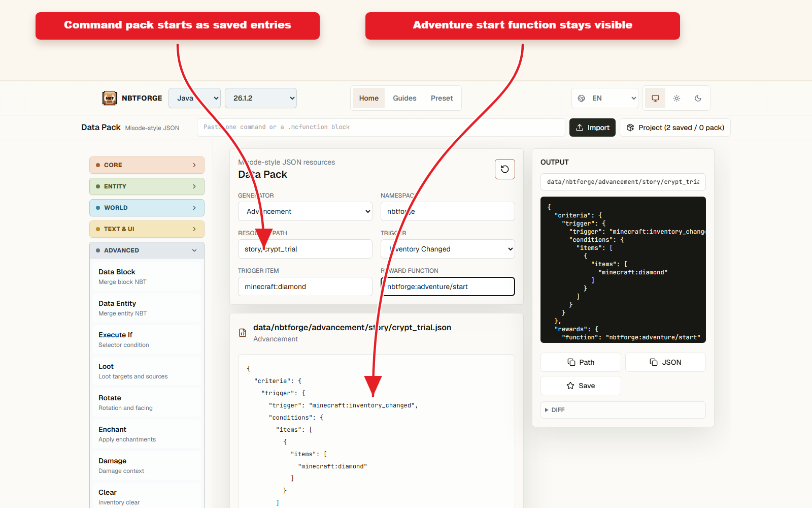The image size is (812, 508).
Task: Select the Execute If tool
Action: click(x=147, y=339)
